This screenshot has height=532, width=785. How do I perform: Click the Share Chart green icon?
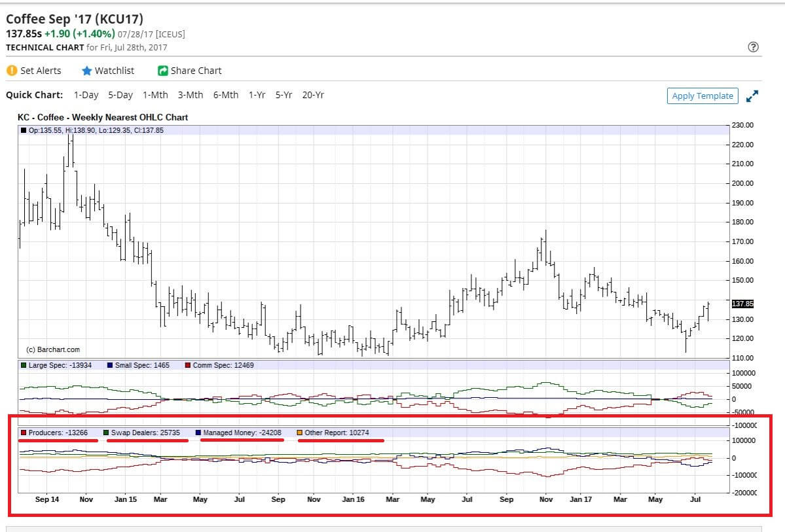(163, 71)
